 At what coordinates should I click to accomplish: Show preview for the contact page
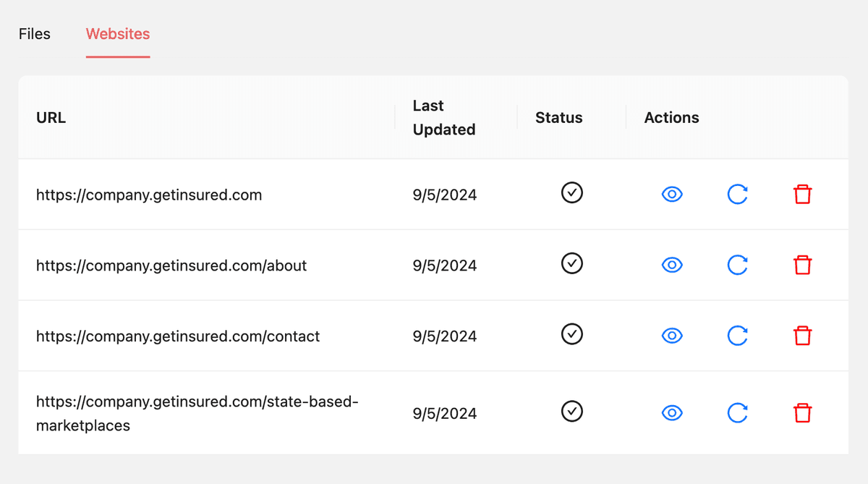click(672, 336)
